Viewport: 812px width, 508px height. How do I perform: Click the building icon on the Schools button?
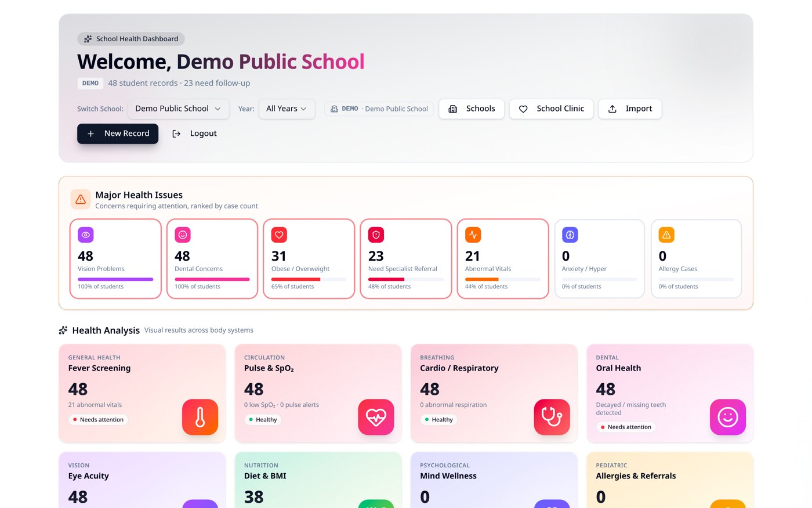pyautogui.click(x=453, y=109)
